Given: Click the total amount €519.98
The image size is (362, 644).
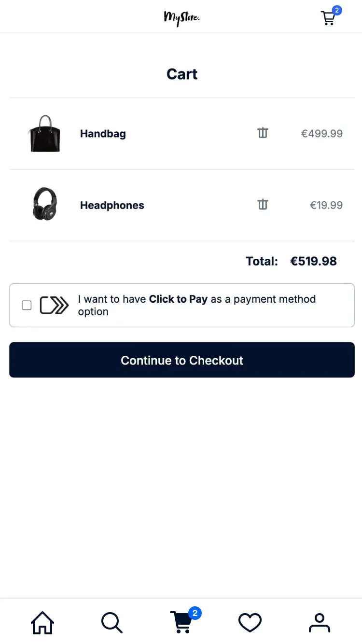Looking at the screenshot, I should pos(313,261).
